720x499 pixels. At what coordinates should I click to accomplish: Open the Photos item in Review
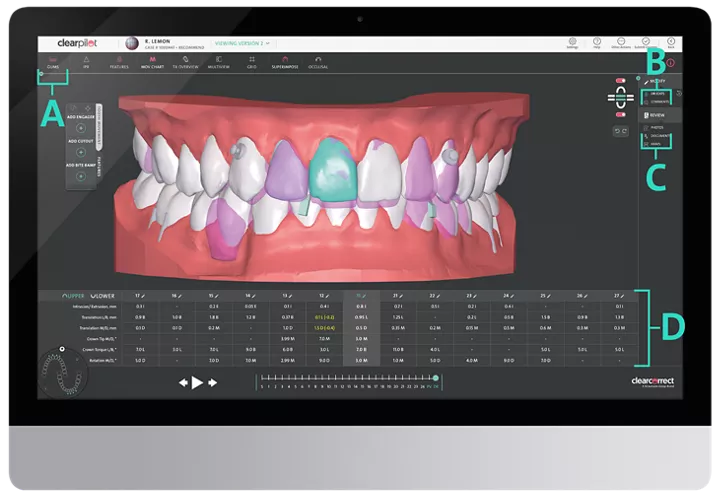point(656,127)
